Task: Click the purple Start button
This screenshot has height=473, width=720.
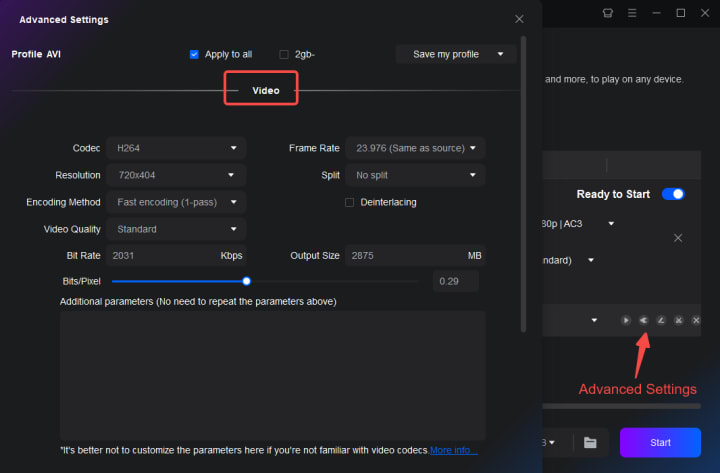Action: 660,443
